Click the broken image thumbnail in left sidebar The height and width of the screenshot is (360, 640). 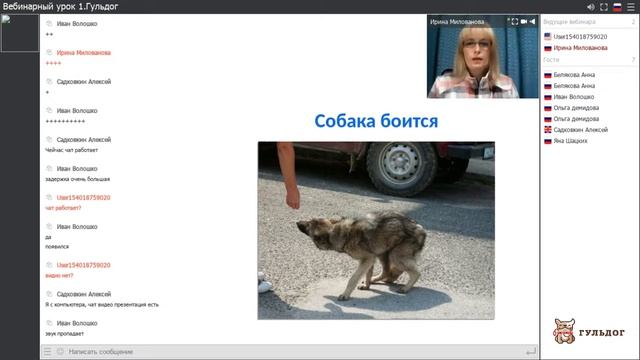point(20,33)
